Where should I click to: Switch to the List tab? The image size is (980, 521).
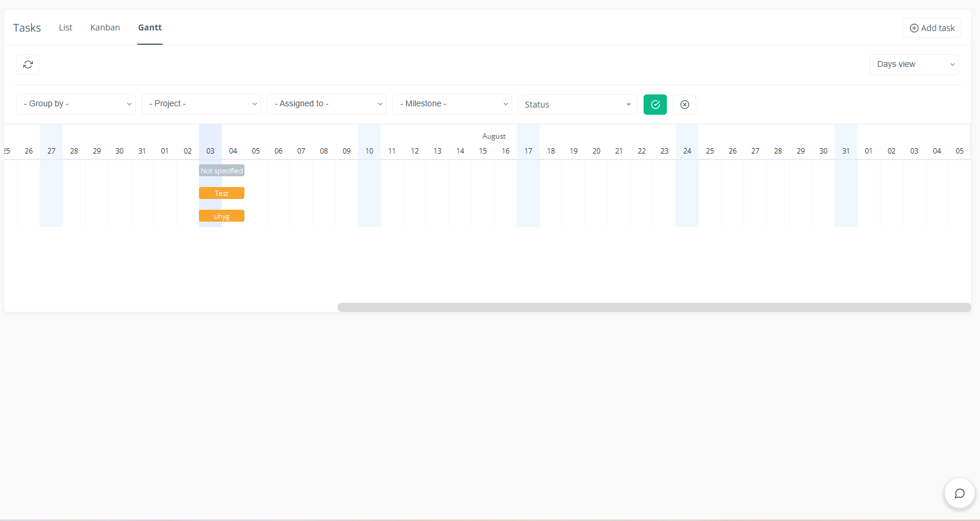[66, 27]
